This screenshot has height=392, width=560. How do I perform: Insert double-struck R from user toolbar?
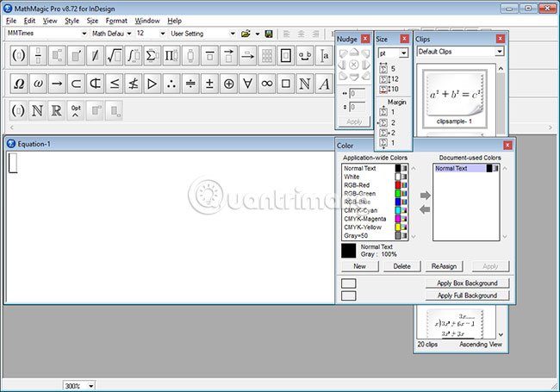pos(56,110)
